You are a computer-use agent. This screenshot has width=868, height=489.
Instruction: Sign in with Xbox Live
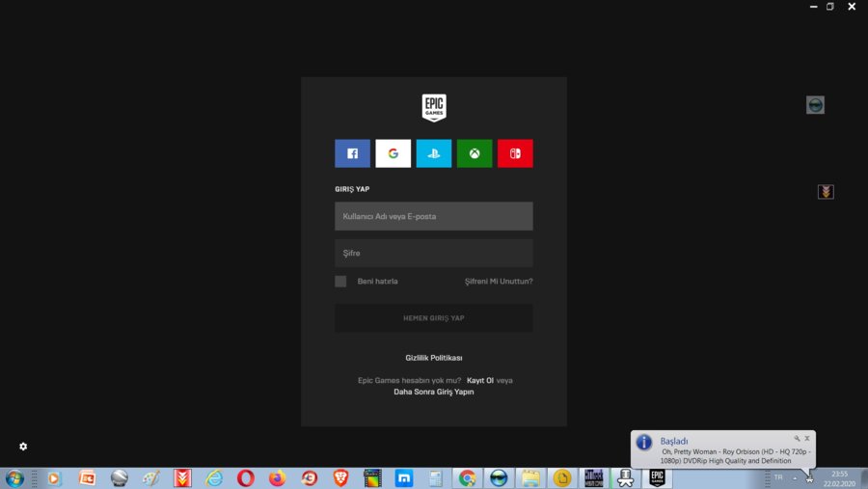(x=475, y=153)
